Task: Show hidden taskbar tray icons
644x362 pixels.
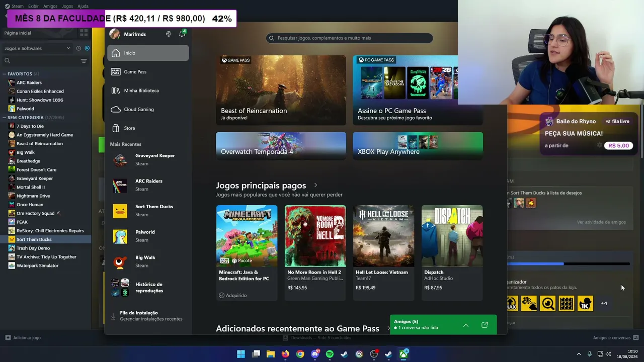Action: pyautogui.click(x=579, y=354)
